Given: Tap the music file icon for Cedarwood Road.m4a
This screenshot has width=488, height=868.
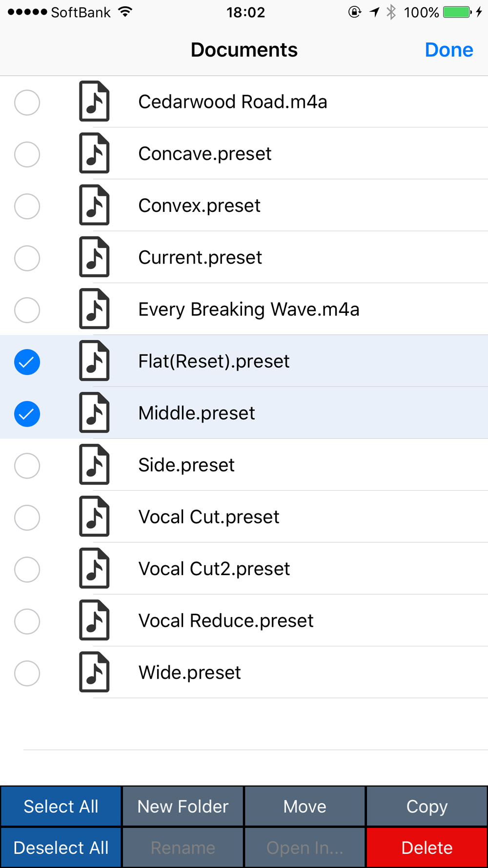Looking at the screenshot, I should (x=94, y=102).
